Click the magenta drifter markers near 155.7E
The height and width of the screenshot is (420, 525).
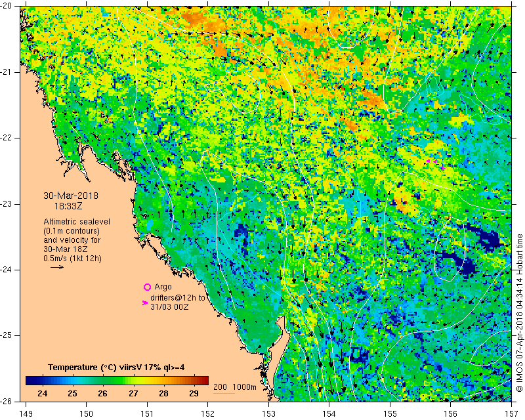coord(435,164)
